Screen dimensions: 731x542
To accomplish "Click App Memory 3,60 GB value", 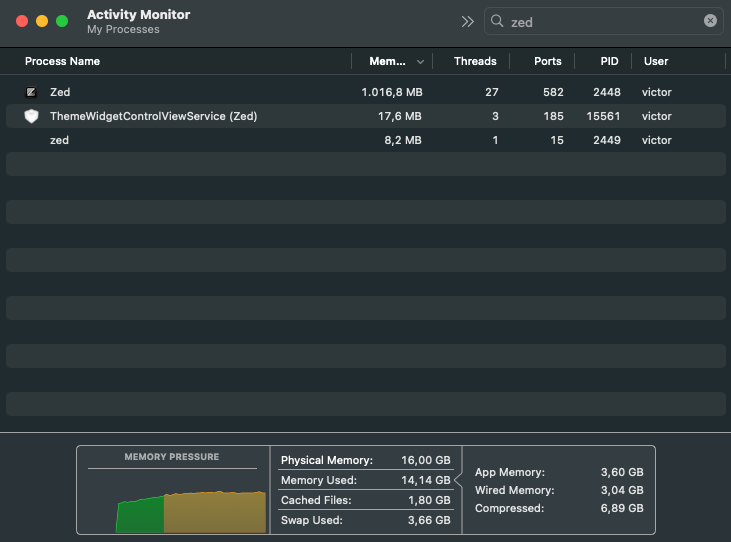I will coord(622,472).
